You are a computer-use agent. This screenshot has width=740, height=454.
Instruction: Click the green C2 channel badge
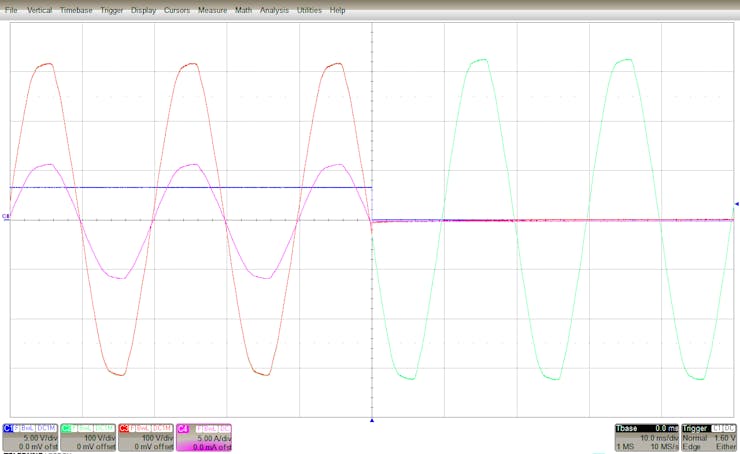[66, 428]
